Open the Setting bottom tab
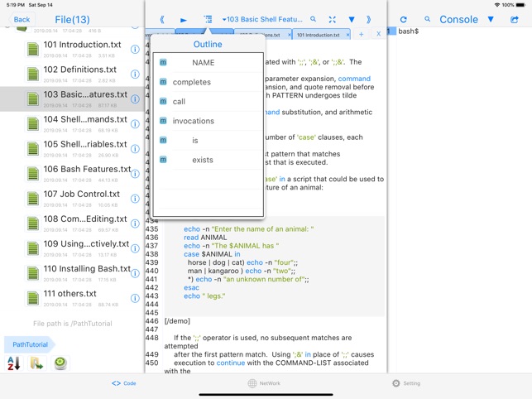532x399 pixels. click(406, 383)
